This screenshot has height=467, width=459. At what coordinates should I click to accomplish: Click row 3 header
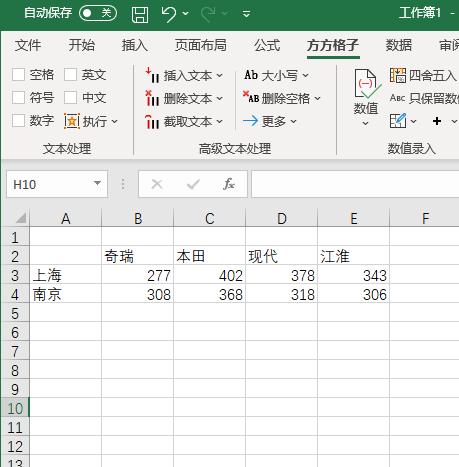(15, 276)
